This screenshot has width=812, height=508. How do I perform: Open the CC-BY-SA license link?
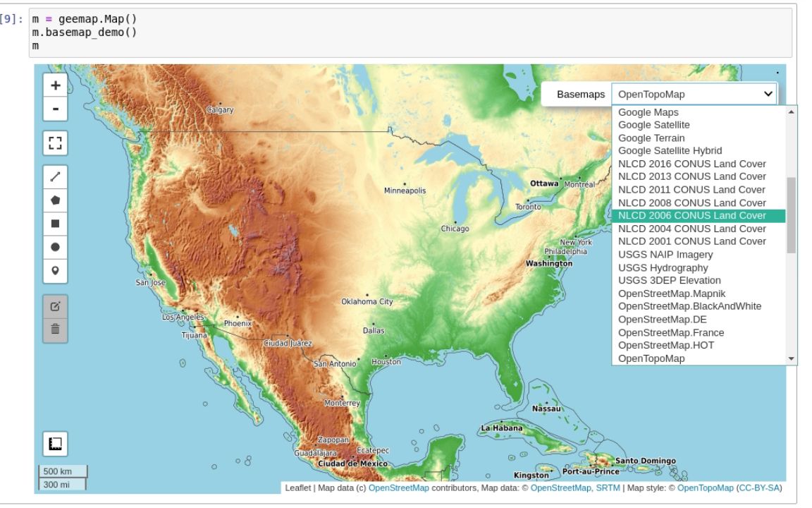point(760,488)
